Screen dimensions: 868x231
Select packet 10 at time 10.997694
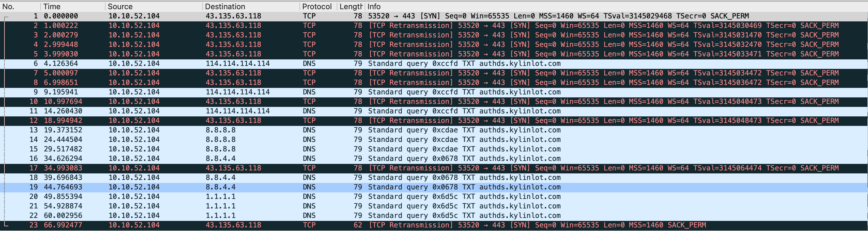tap(434, 102)
